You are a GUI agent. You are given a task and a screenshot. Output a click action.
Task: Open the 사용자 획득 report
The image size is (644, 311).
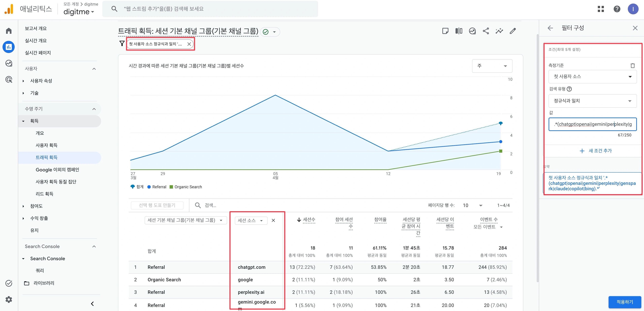point(47,145)
